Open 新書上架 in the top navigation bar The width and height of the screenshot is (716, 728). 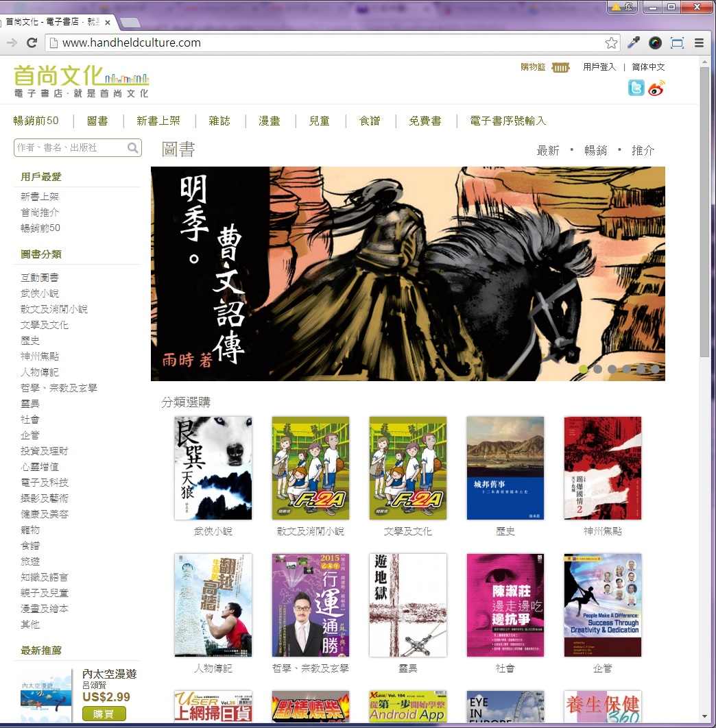coord(158,121)
